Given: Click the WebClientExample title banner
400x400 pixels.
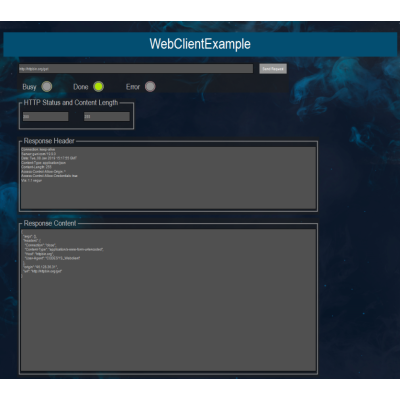Looking at the screenshot, I should (x=200, y=44).
